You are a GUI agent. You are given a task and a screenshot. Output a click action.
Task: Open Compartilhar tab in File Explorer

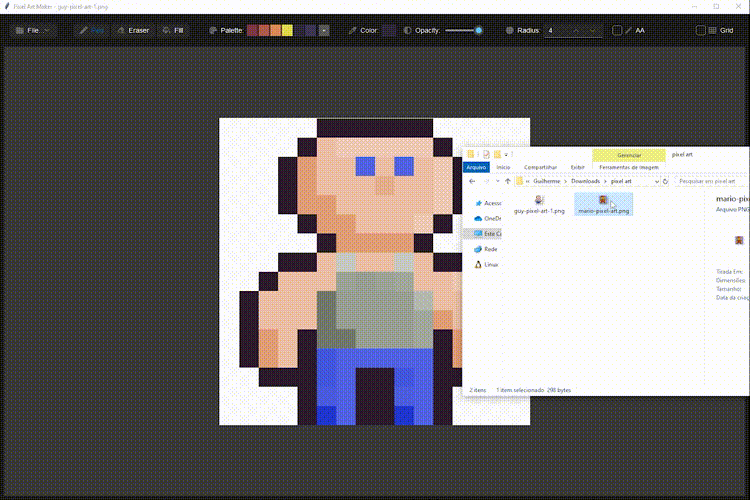click(540, 167)
